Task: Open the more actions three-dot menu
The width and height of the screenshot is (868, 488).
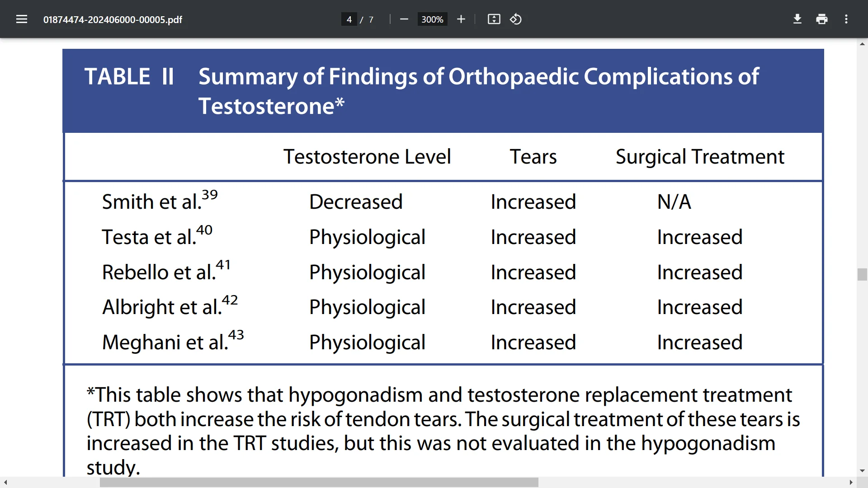Action: click(x=846, y=19)
